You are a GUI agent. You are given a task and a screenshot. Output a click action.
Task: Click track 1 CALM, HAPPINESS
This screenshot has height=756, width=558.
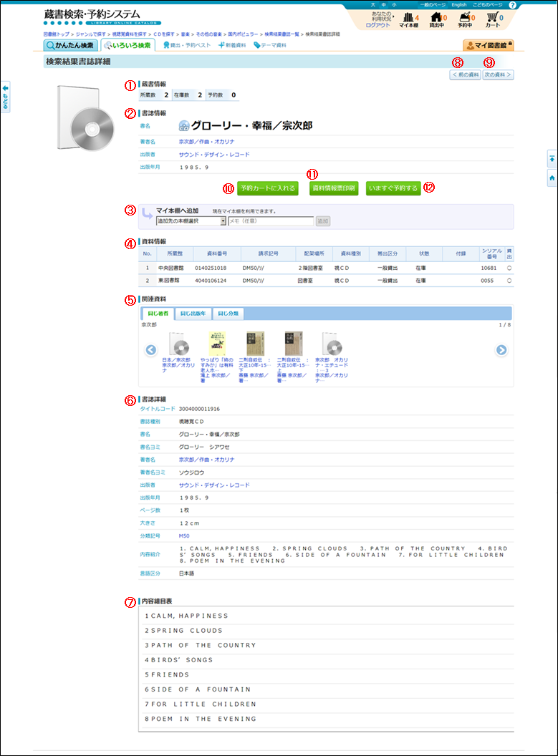pyautogui.click(x=187, y=616)
